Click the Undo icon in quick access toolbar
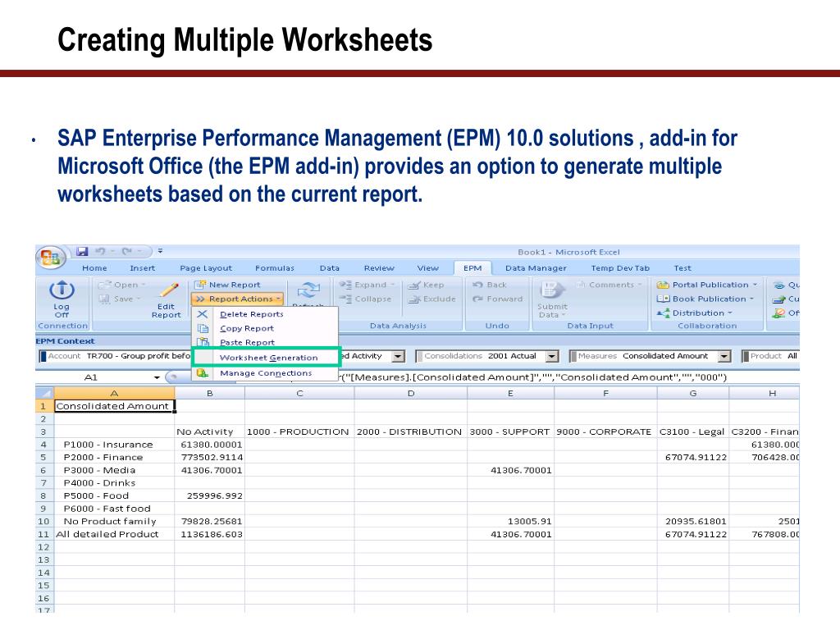840x630 pixels. (x=100, y=251)
